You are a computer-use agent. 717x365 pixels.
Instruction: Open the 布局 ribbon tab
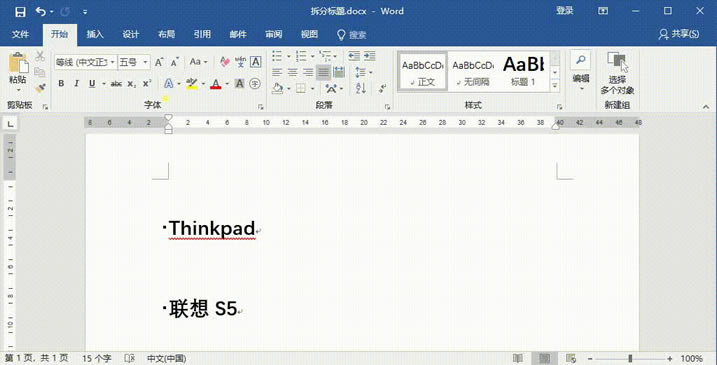pyautogui.click(x=166, y=35)
